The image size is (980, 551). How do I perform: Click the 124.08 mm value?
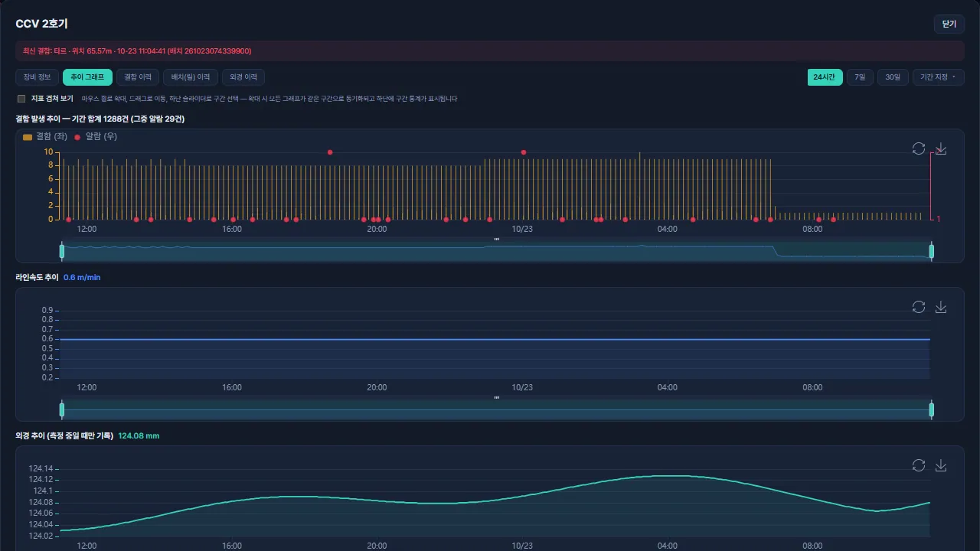[139, 435]
